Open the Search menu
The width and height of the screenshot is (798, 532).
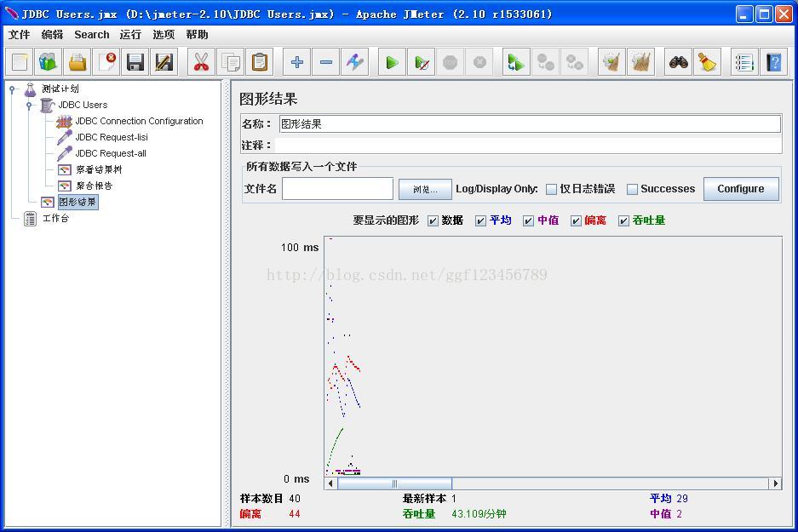(92, 35)
